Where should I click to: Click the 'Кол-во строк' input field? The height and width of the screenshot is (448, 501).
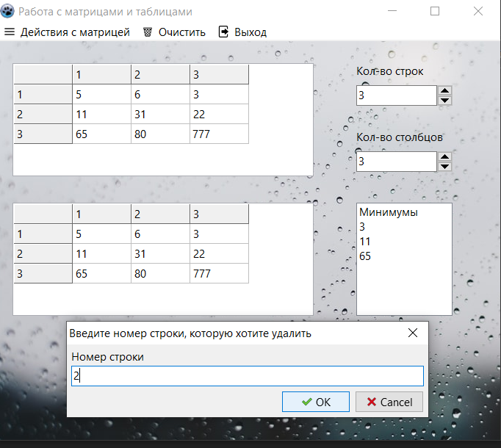(396, 95)
